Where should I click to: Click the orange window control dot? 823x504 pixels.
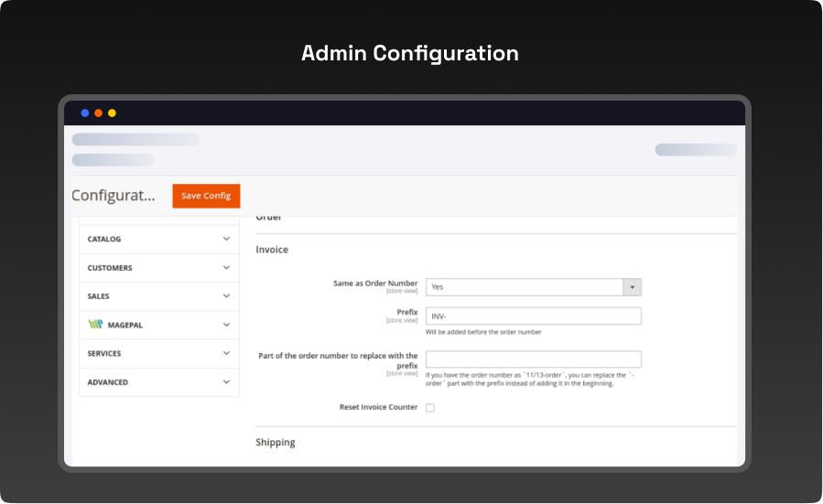99,113
